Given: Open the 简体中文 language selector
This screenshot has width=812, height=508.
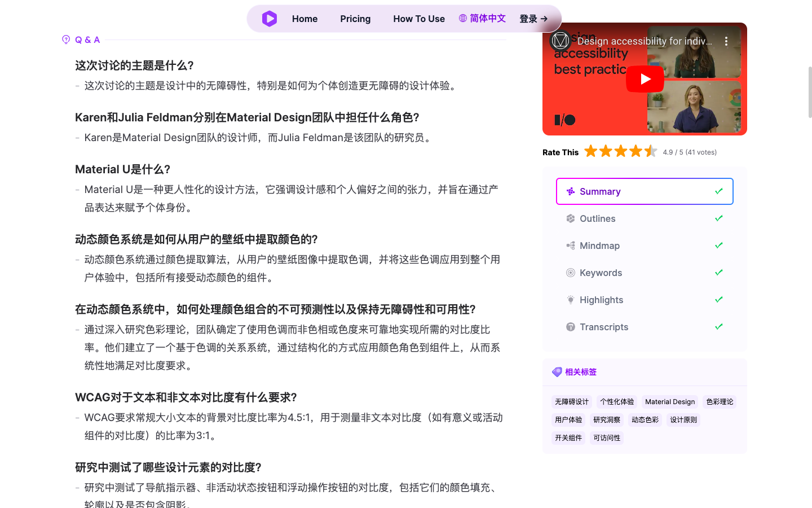Looking at the screenshot, I should click(x=482, y=19).
